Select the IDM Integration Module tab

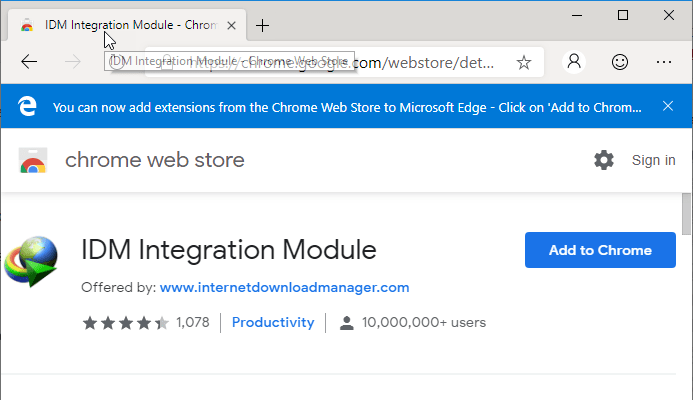[125, 25]
